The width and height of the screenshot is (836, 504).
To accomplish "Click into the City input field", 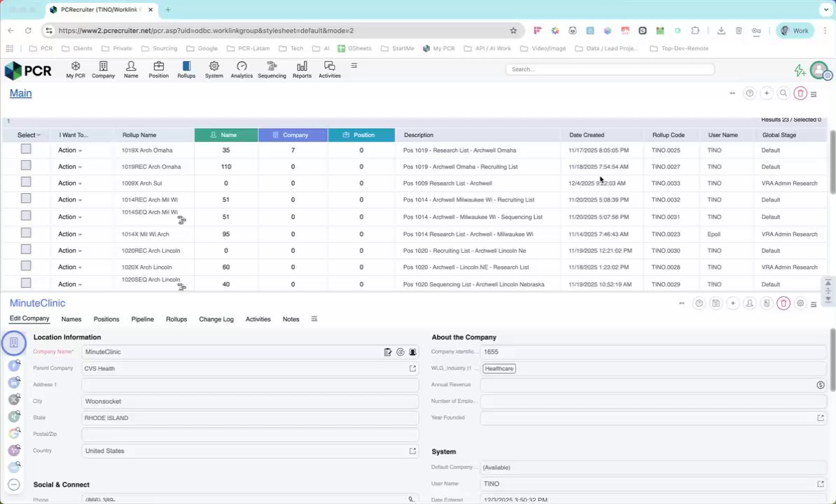I will [250, 401].
